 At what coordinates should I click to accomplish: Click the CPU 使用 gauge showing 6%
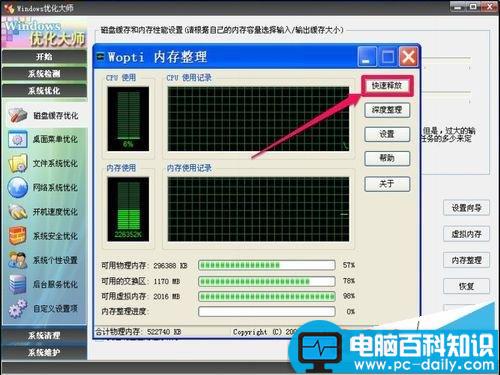coord(128,119)
